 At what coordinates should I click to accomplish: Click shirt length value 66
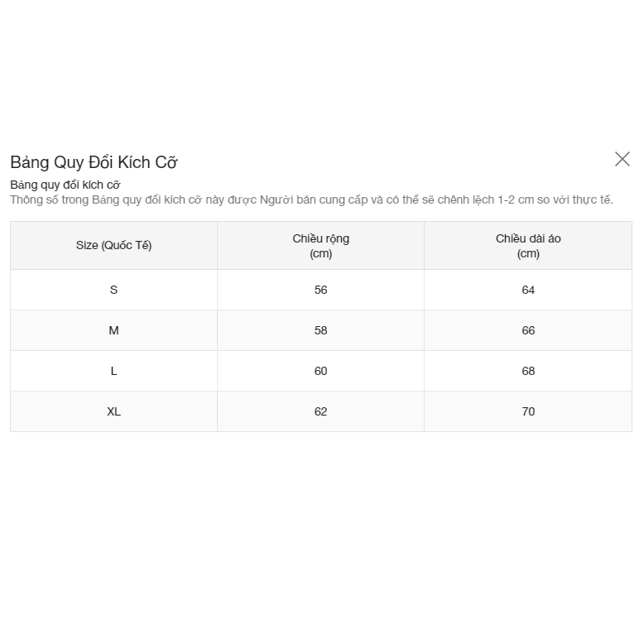point(528,330)
